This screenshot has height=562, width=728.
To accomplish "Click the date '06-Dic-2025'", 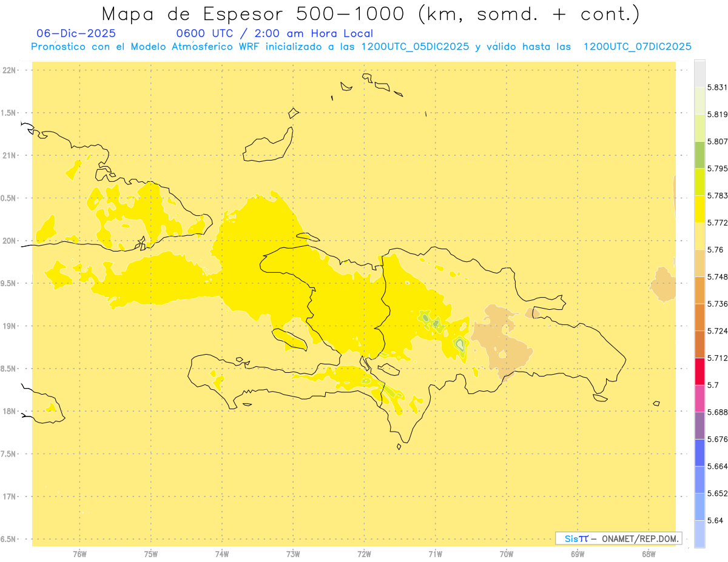I will [x=76, y=33].
